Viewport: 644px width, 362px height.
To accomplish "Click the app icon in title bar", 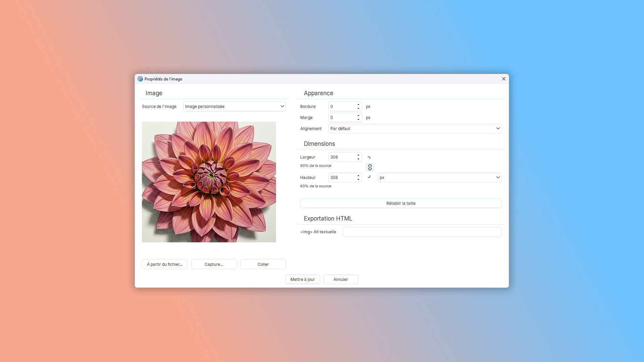I will [140, 79].
